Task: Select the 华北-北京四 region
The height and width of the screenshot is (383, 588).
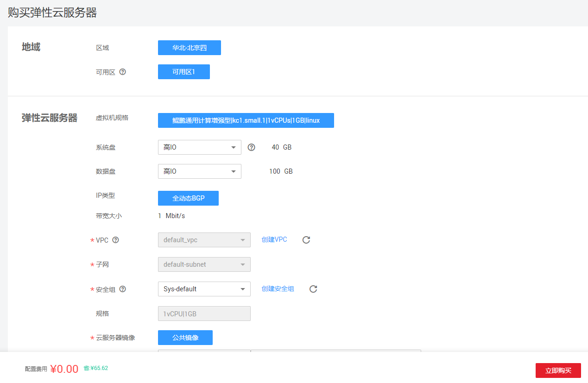Action: click(x=190, y=48)
